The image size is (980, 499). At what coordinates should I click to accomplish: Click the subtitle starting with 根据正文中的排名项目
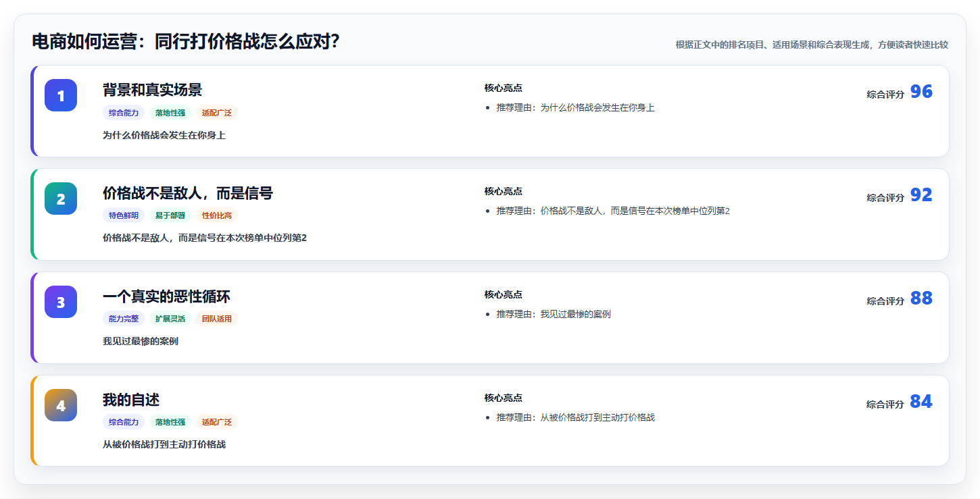[812, 45]
